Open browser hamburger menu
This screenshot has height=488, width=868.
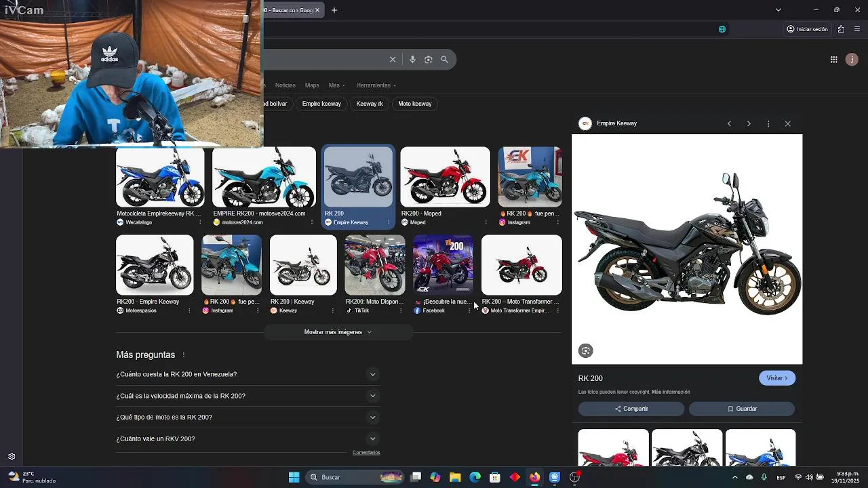pos(857,29)
